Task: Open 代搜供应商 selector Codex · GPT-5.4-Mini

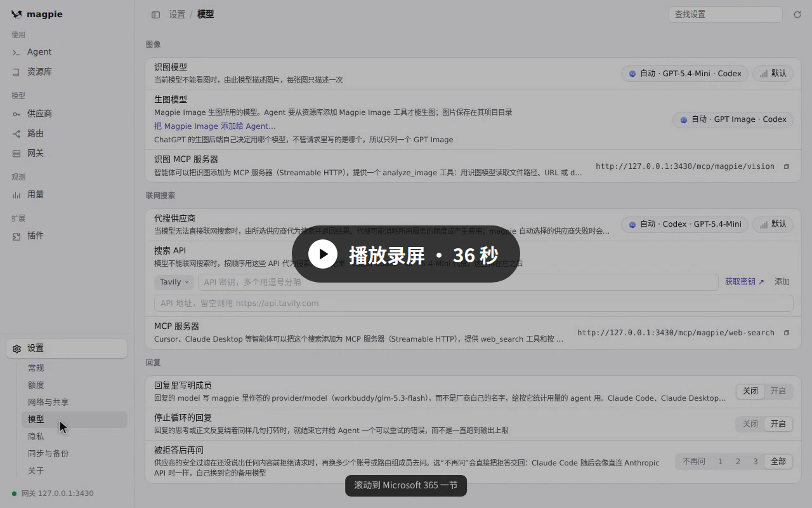Action: 684,224
